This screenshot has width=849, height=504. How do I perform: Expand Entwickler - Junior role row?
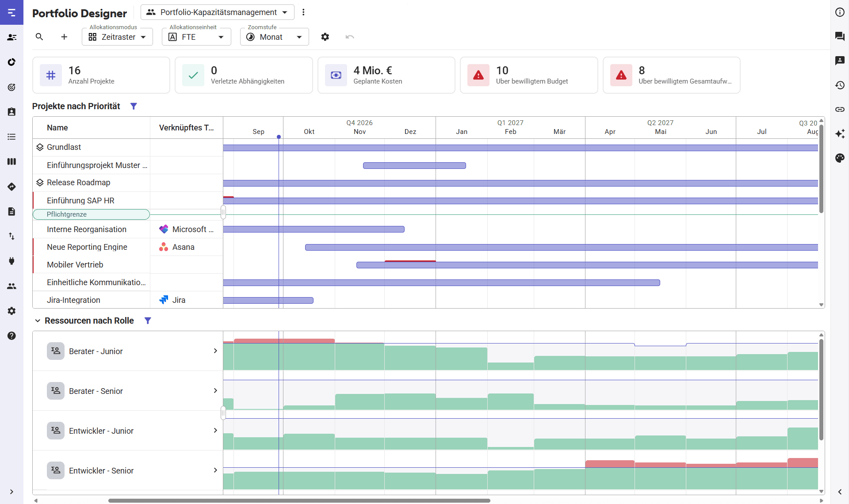click(x=215, y=430)
